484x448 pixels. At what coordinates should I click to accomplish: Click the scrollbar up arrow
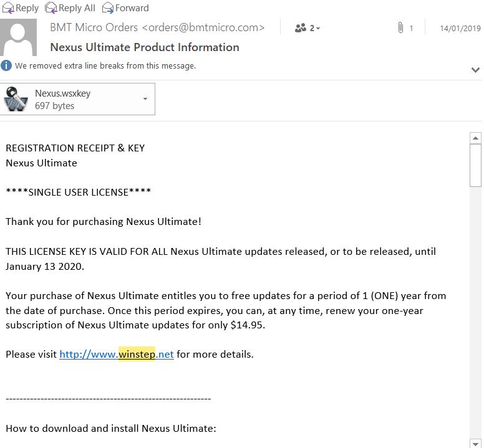click(x=476, y=138)
